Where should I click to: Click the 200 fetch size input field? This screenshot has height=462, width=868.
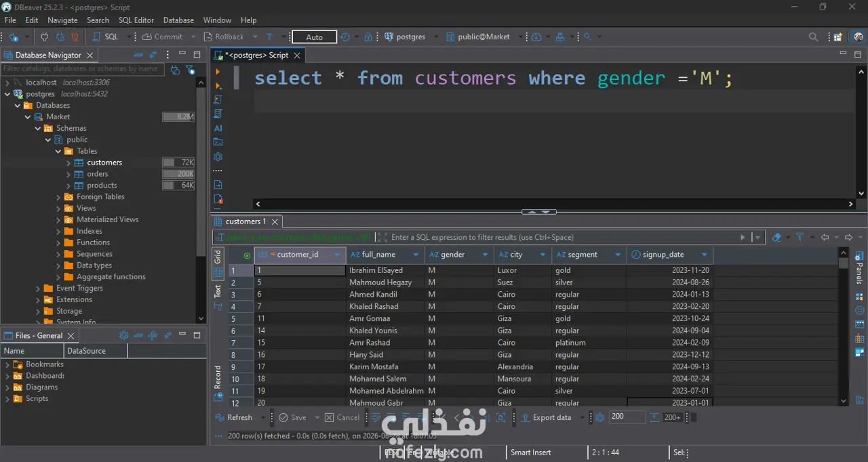[627, 417]
